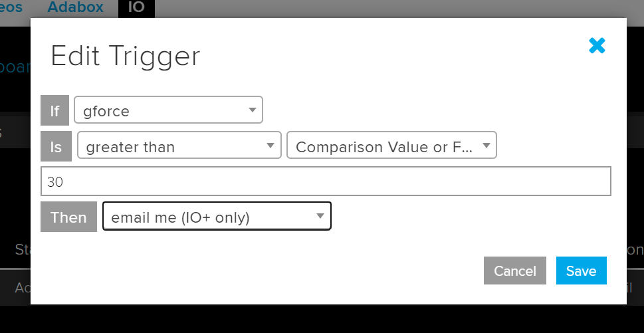The height and width of the screenshot is (333, 644).
Task: Open the Comparison Value or Feed dropdown
Action: 391,146
